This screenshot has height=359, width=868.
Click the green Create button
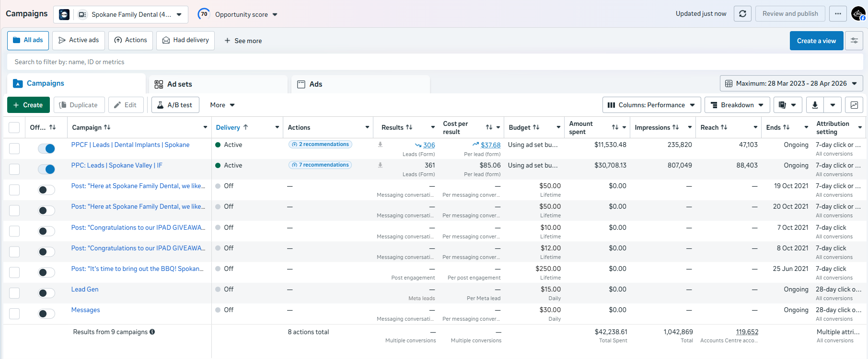coord(28,105)
